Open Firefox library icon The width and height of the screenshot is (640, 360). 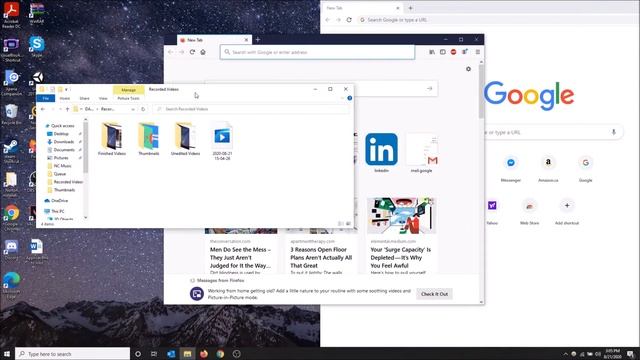click(432, 52)
